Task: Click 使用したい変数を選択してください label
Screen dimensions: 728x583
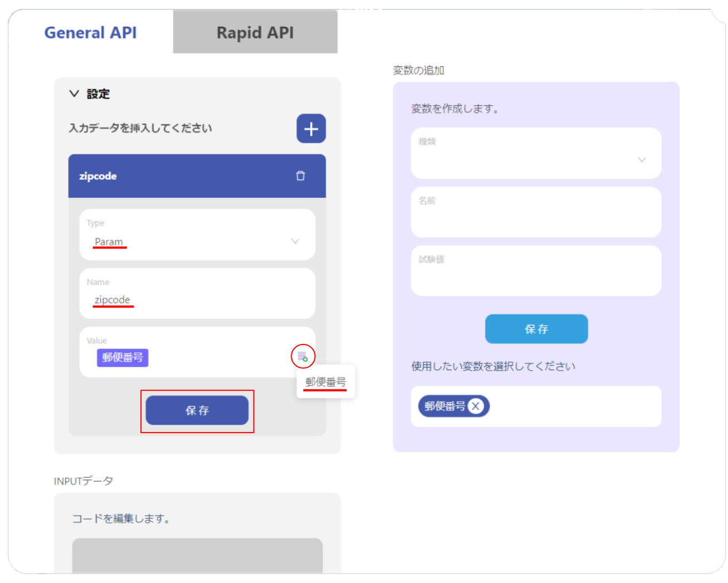Action: [x=494, y=366]
